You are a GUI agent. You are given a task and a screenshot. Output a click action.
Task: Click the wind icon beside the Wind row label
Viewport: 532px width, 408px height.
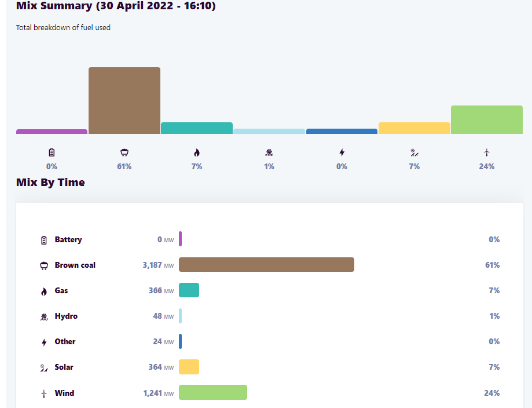pos(44,394)
